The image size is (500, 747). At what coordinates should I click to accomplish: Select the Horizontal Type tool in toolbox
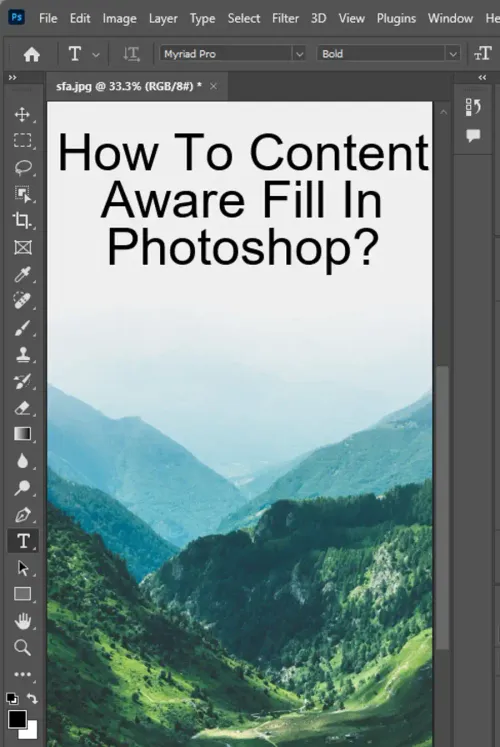23,541
